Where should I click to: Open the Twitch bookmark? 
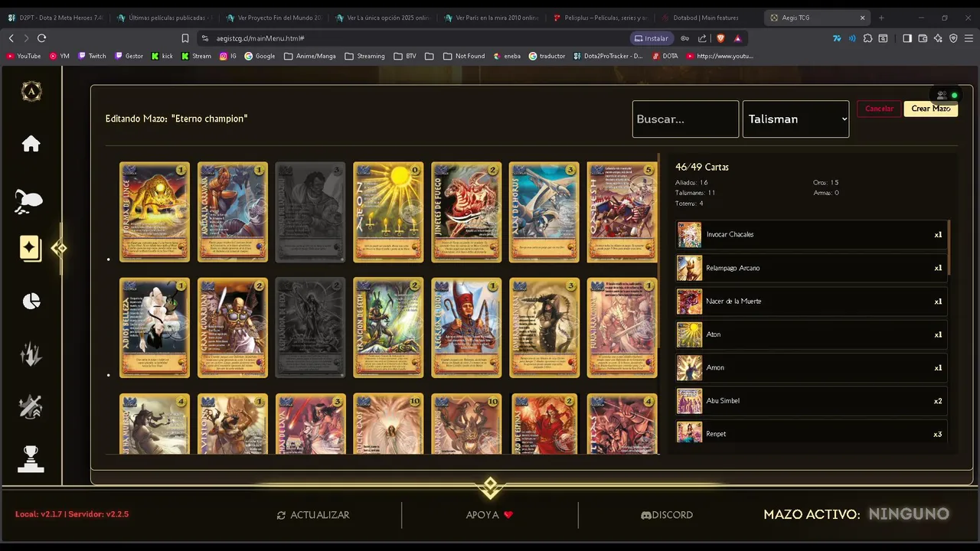(x=93, y=56)
